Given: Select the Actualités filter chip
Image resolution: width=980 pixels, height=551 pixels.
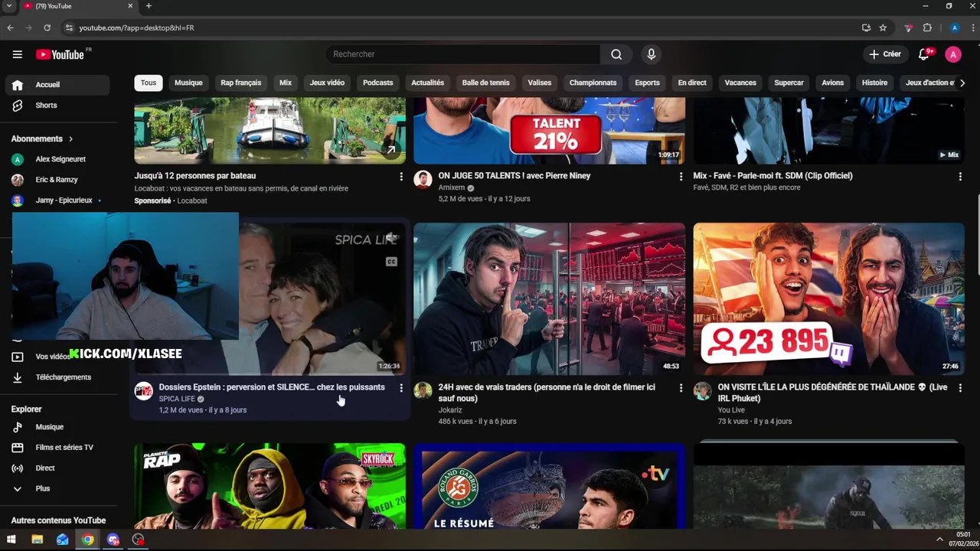Looking at the screenshot, I should 428,83.
